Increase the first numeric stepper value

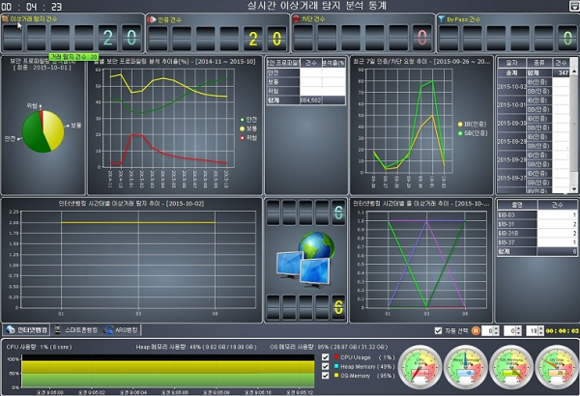[496, 328]
